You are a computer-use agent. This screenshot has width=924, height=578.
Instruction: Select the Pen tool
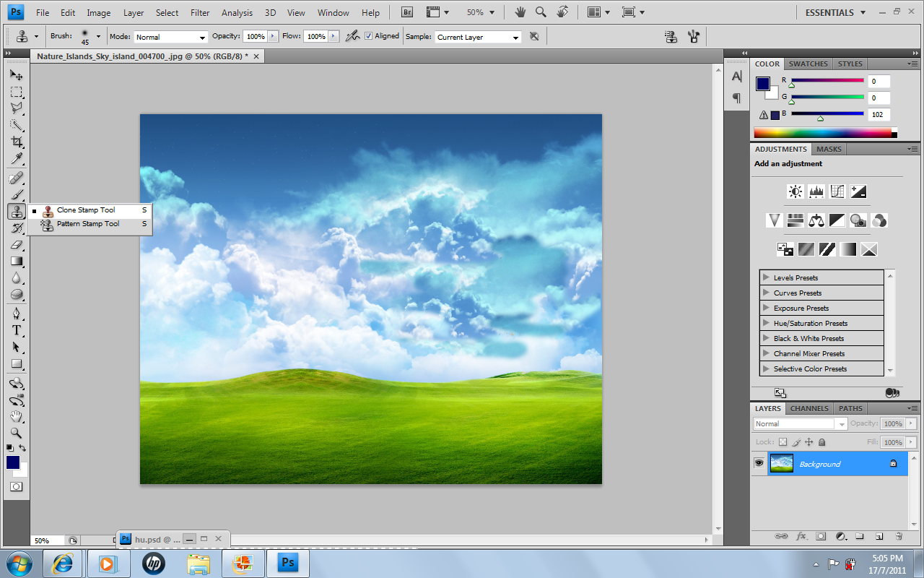coord(16,314)
